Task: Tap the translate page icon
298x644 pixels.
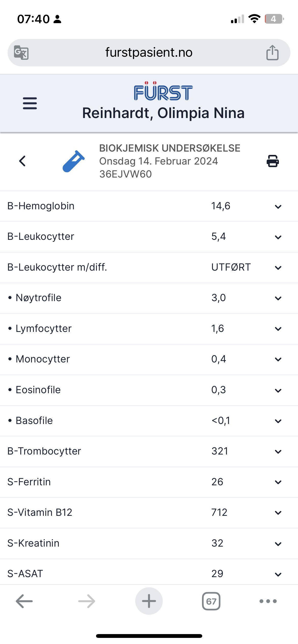Action: pos(21,53)
